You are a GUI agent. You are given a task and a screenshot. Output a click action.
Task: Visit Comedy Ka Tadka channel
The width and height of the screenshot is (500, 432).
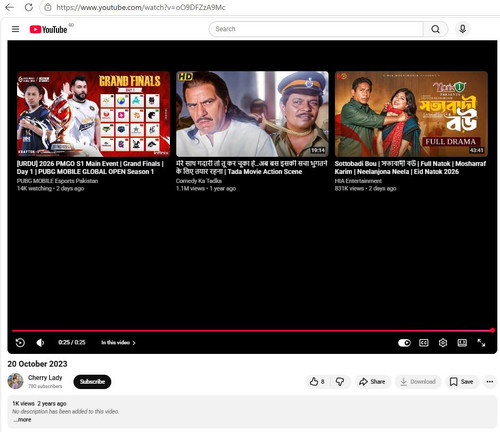pyautogui.click(x=199, y=181)
